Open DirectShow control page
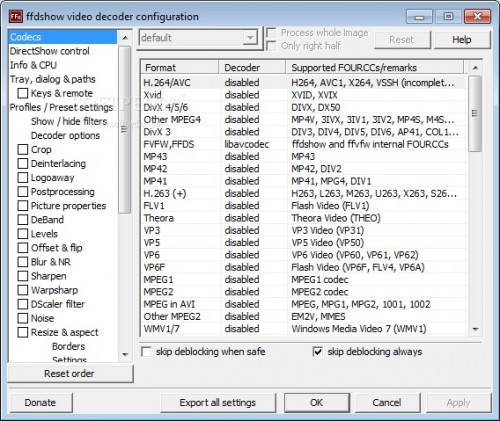500x421 pixels. tap(50, 51)
